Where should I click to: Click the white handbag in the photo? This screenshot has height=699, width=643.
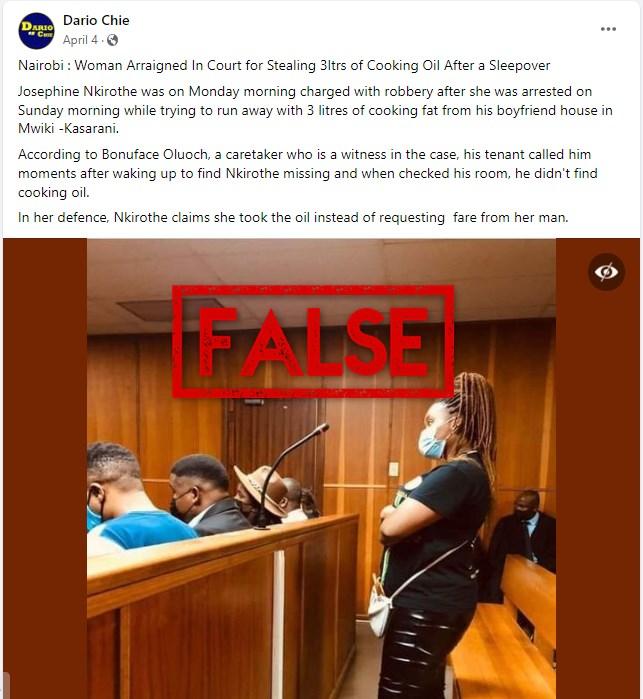[x=380, y=608]
